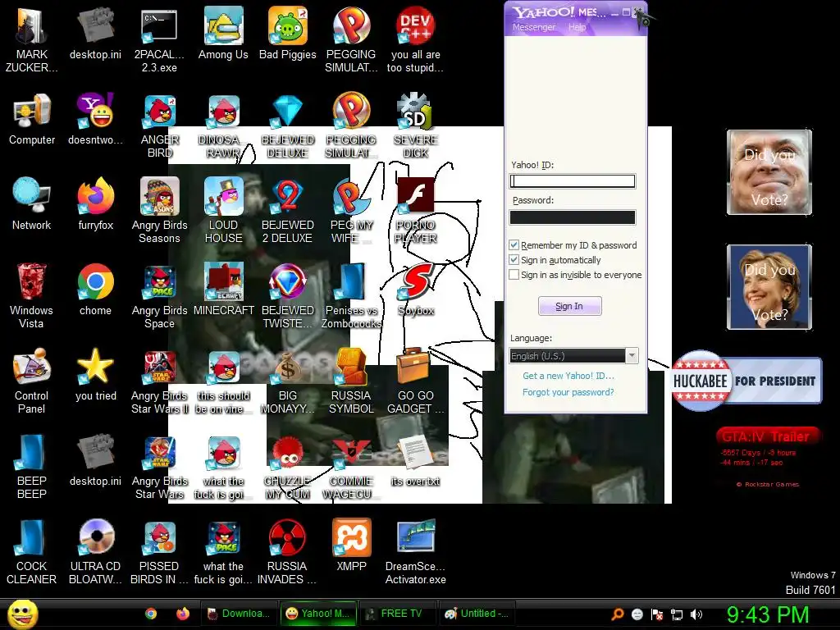Uncheck Remember my ID & password
The width and height of the screenshot is (840, 630).
(x=514, y=244)
